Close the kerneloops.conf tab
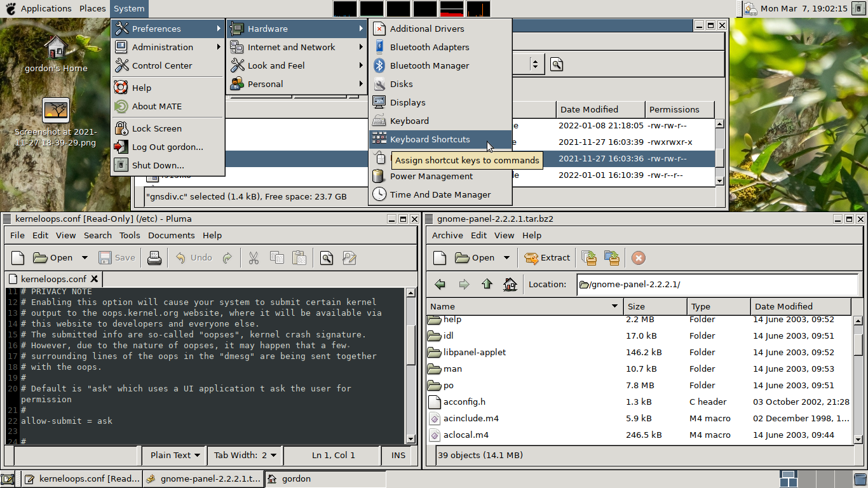 click(95, 278)
